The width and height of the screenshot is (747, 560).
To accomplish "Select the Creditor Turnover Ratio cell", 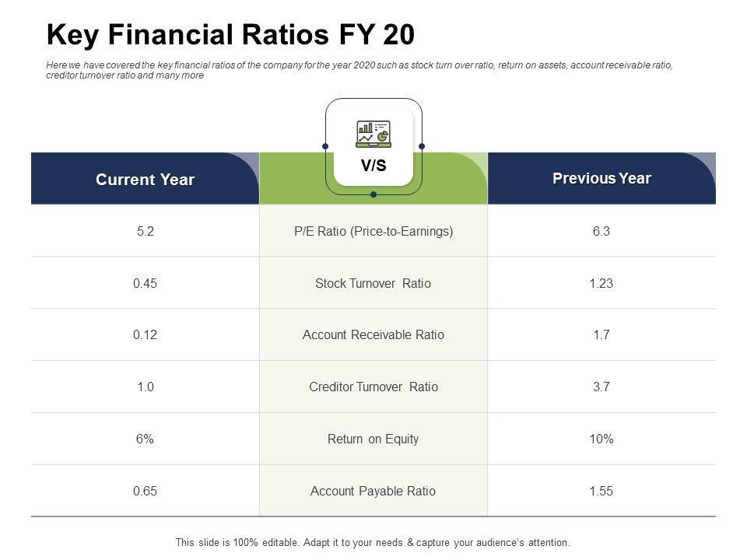I will click(373, 387).
